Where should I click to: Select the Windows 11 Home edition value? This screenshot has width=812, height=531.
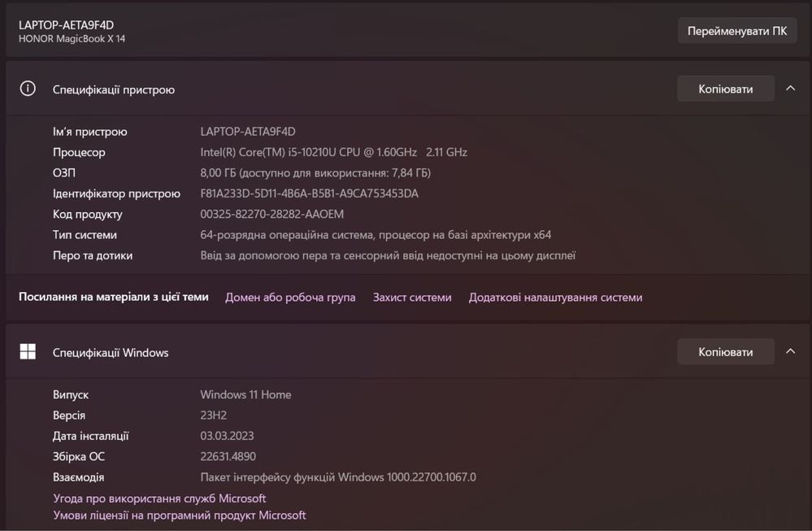(245, 394)
